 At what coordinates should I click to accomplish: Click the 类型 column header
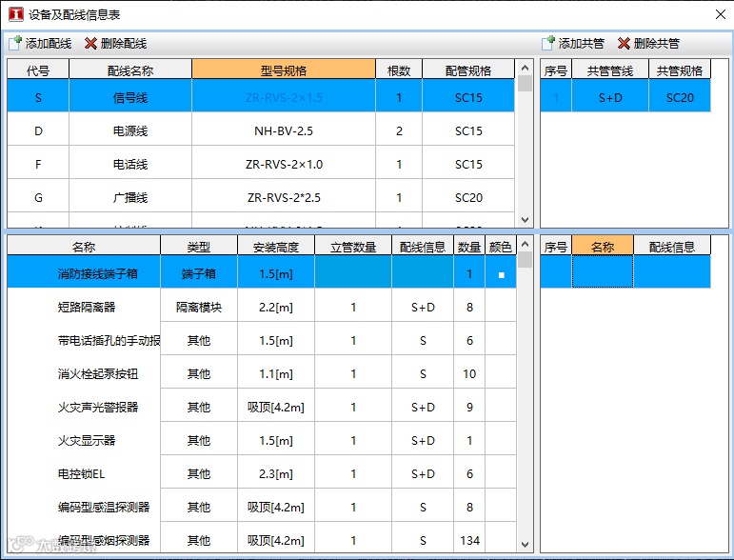pyautogui.click(x=198, y=246)
